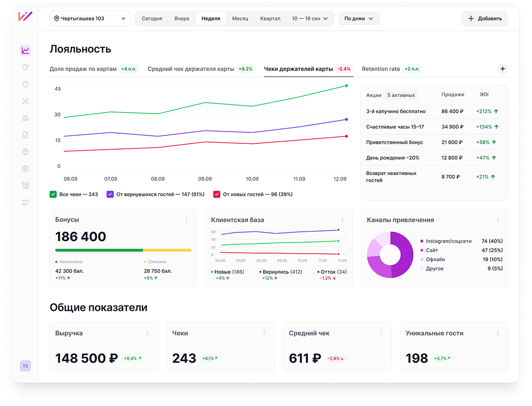The width and height of the screenshot is (532, 406).
Task: Open the QR code sidebar icon
Action: click(x=25, y=186)
